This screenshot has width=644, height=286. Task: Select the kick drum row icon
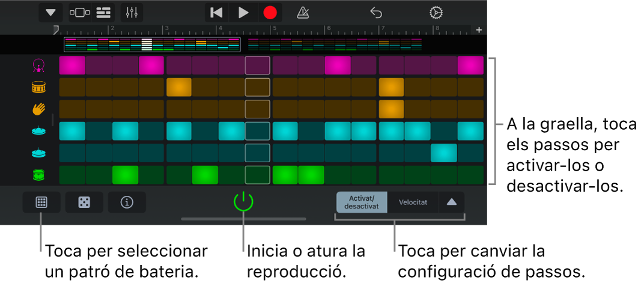pos(39,65)
